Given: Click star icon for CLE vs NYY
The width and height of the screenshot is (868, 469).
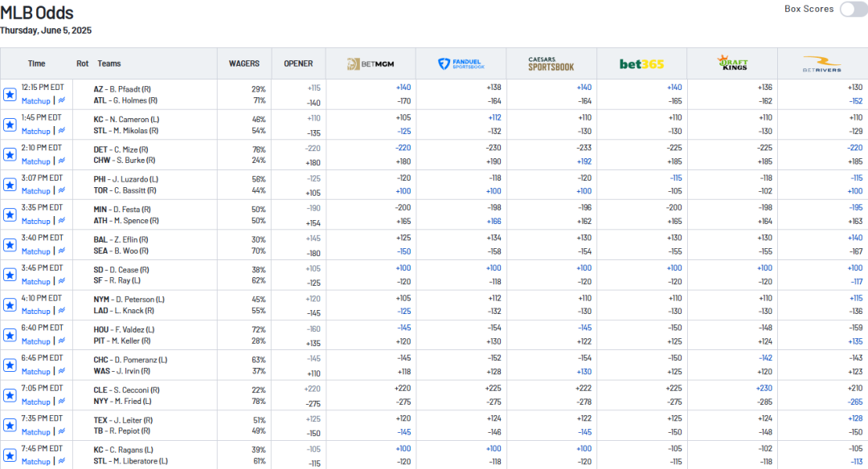Looking at the screenshot, I should pos(10,395).
